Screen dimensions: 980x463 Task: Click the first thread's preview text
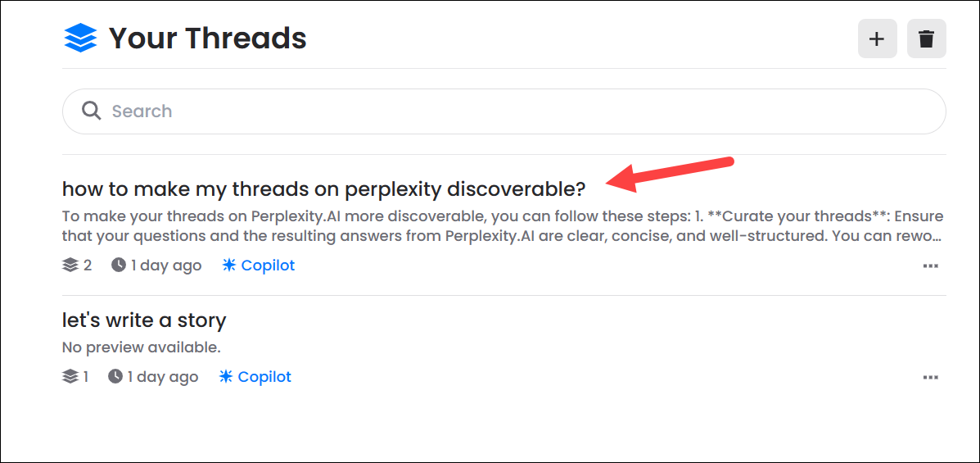[502, 226]
